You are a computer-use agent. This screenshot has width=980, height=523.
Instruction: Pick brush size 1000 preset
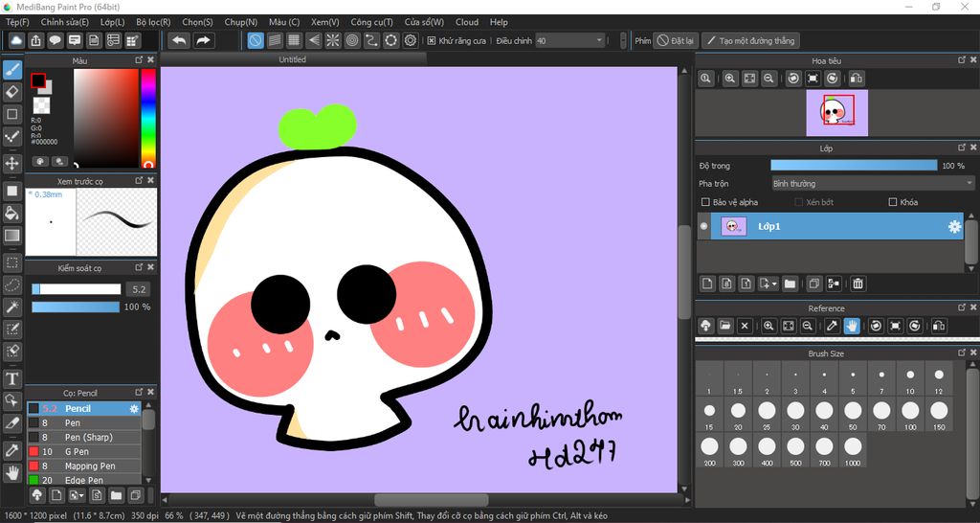[853, 451]
